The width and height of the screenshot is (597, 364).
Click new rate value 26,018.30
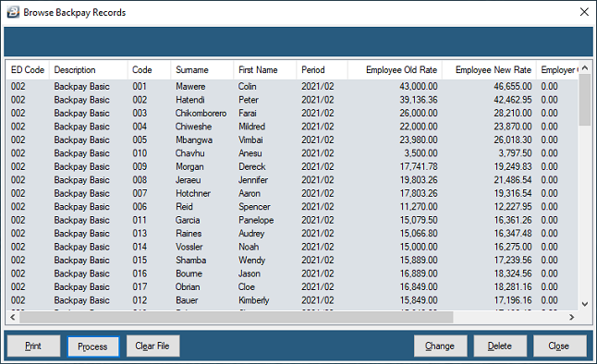tap(513, 140)
